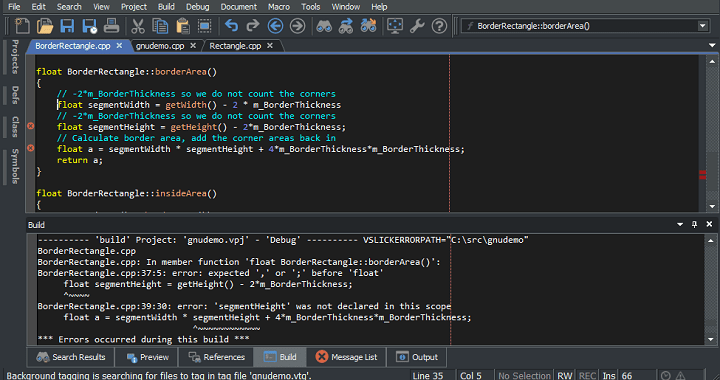Screen dimensions: 720x380
Task: Click the Print toolbar icon
Action: pyautogui.click(x=111, y=26)
